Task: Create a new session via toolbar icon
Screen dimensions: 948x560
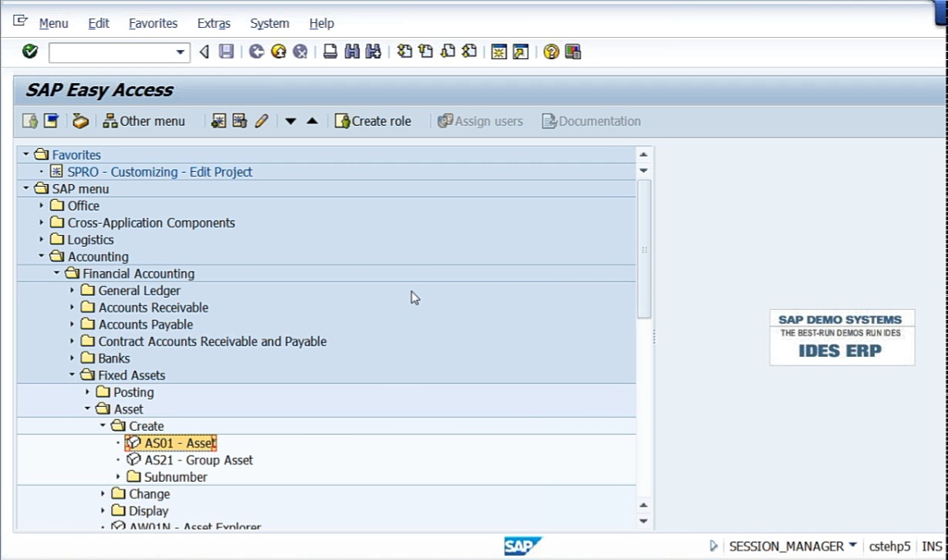Action: (499, 52)
